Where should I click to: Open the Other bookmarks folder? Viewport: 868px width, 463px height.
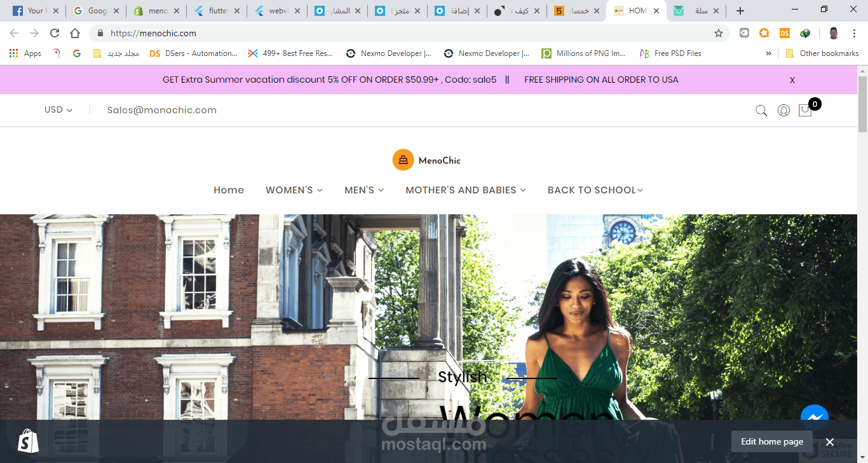(822, 53)
